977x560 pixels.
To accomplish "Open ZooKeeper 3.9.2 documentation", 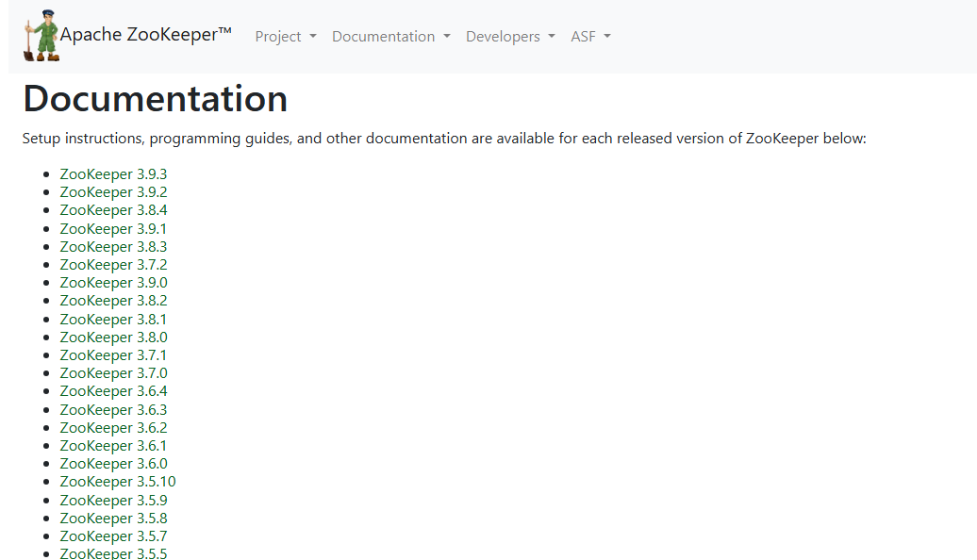I will pyautogui.click(x=113, y=192).
